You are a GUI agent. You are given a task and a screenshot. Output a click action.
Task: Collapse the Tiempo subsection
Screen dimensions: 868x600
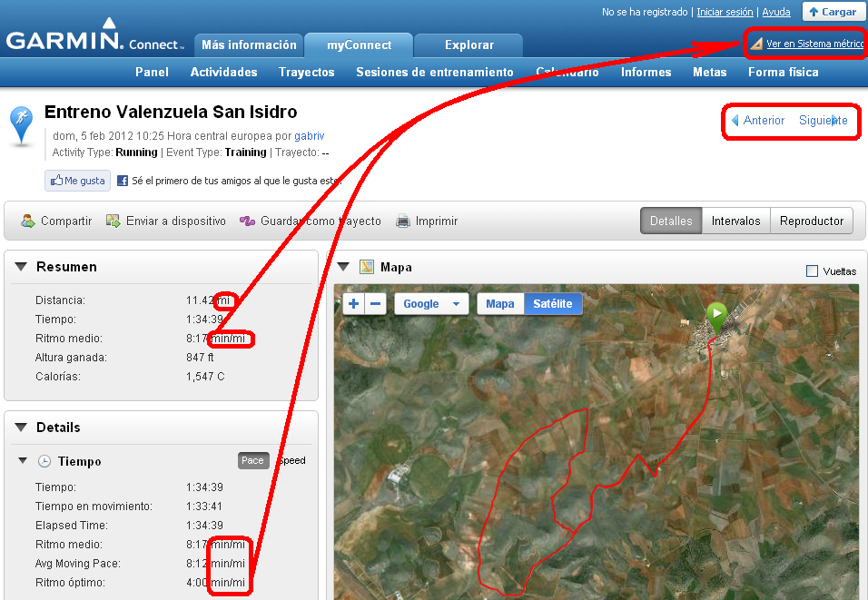pos(23,461)
